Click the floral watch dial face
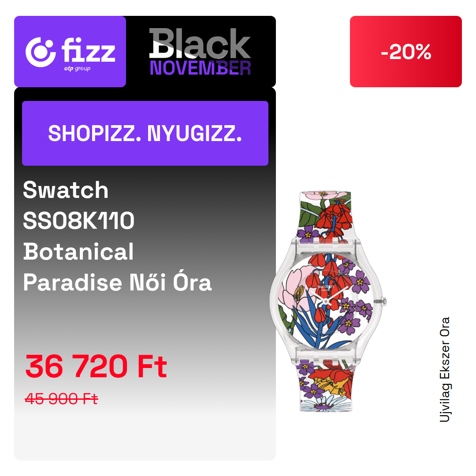This screenshot has width=476, height=476. [325, 301]
